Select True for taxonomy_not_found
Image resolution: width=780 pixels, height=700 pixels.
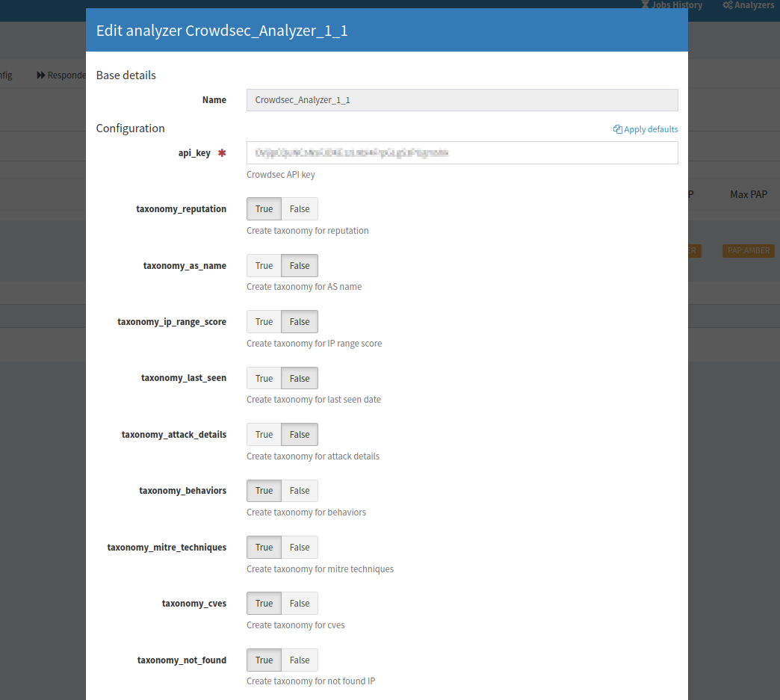(x=264, y=660)
